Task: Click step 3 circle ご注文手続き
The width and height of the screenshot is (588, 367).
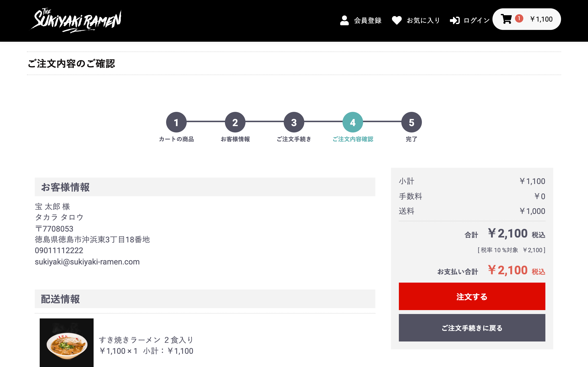Action: pyautogui.click(x=294, y=122)
